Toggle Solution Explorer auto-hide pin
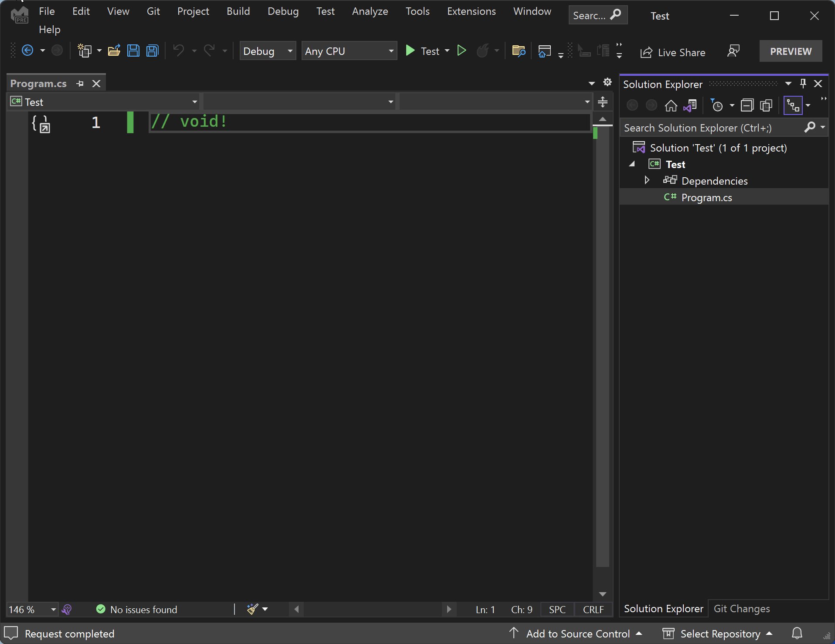The image size is (835, 644). [x=803, y=84]
